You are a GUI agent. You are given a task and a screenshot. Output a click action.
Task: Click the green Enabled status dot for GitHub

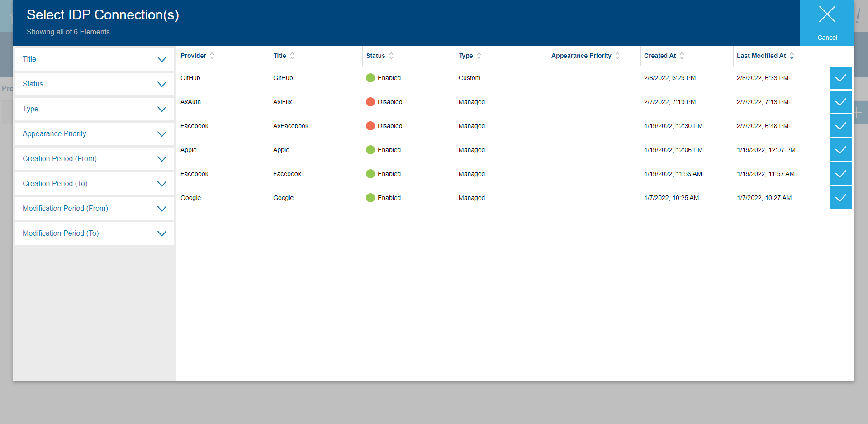pos(371,78)
